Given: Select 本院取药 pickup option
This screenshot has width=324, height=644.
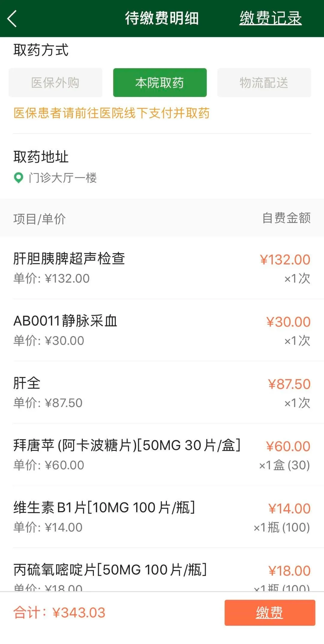Looking at the screenshot, I should [160, 83].
